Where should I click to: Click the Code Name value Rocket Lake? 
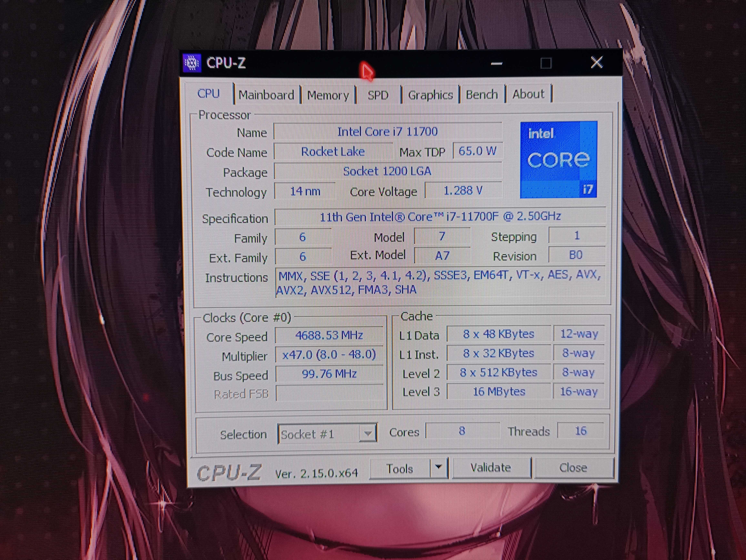tap(333, 152)
